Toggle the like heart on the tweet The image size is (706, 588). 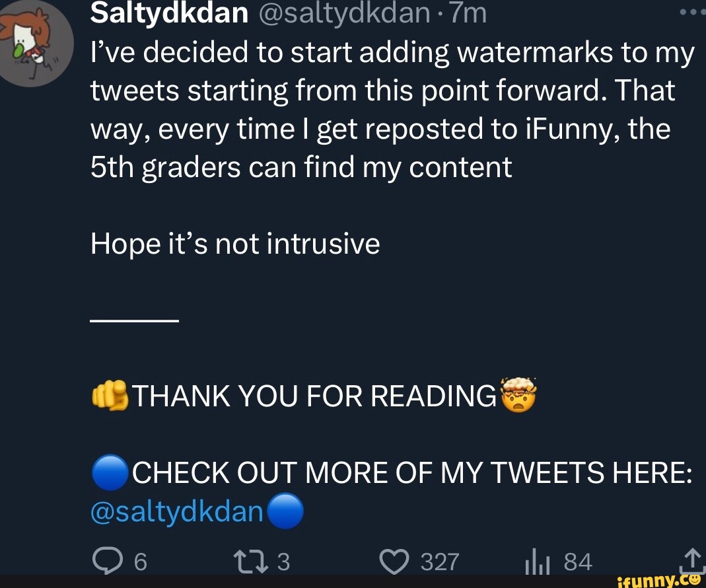(395, 561)
